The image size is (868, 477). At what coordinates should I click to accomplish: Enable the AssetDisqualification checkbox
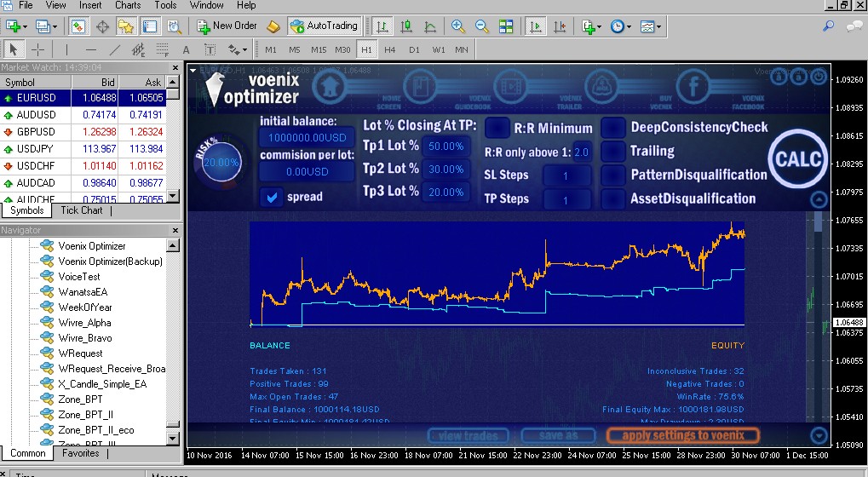613,198
